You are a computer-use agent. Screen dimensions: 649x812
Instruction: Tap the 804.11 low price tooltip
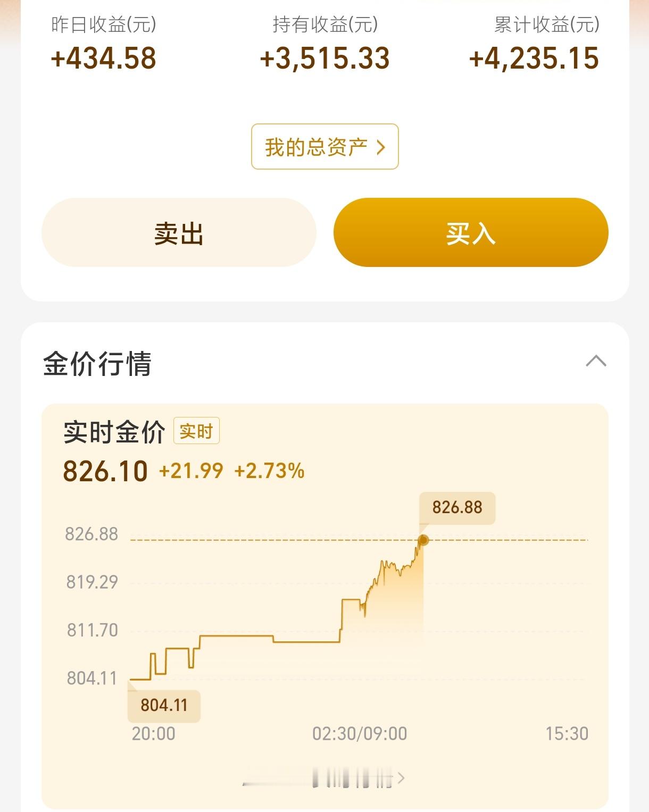pyautogui.click(x=164, y=705)
